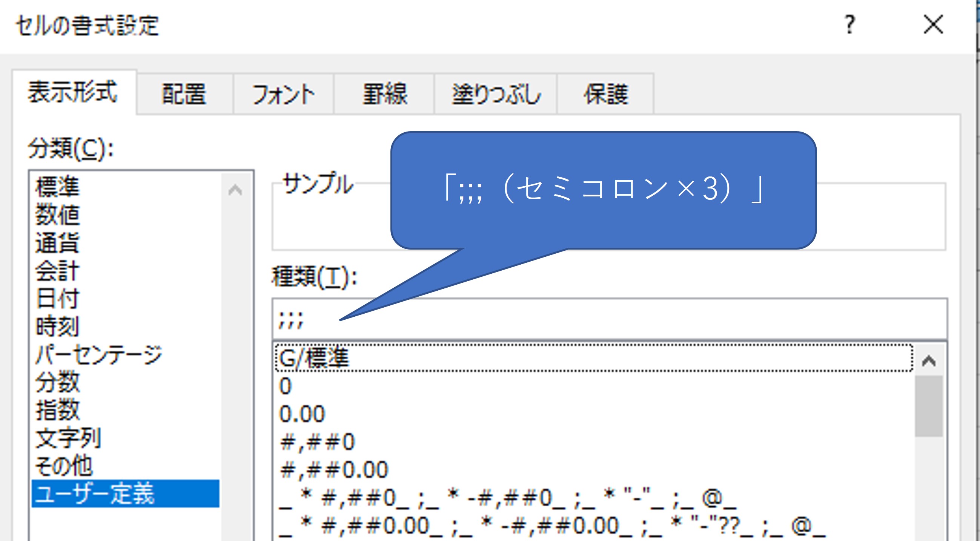Select the #,##0.00 format code
The height and width of the screenshot is (541, 980).
[594, 470]
